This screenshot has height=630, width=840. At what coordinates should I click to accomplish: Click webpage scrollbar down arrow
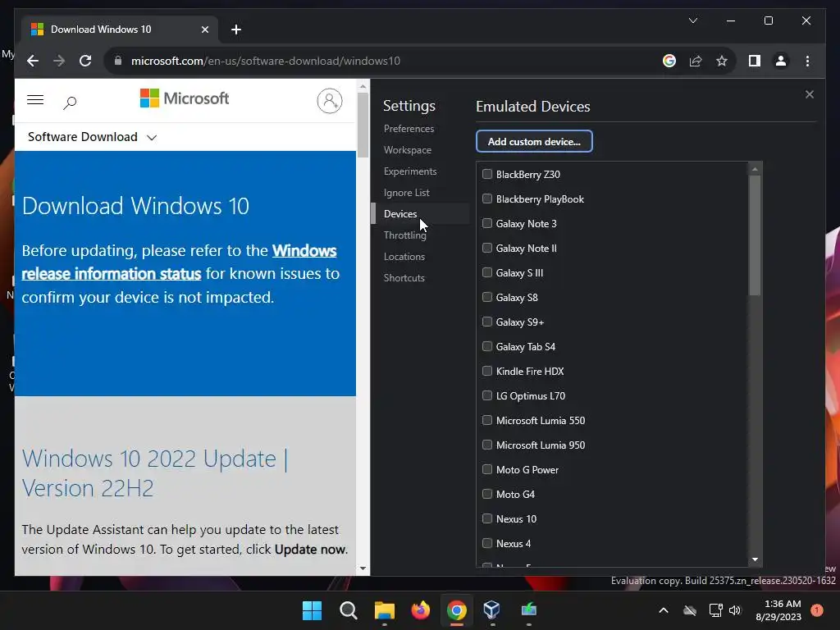(x=363, y=568)
